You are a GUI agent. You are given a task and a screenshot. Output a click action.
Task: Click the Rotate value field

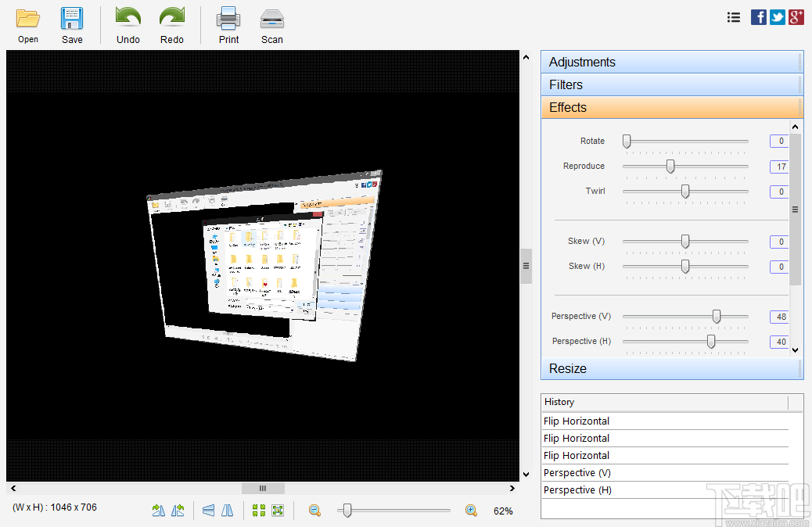779,141
